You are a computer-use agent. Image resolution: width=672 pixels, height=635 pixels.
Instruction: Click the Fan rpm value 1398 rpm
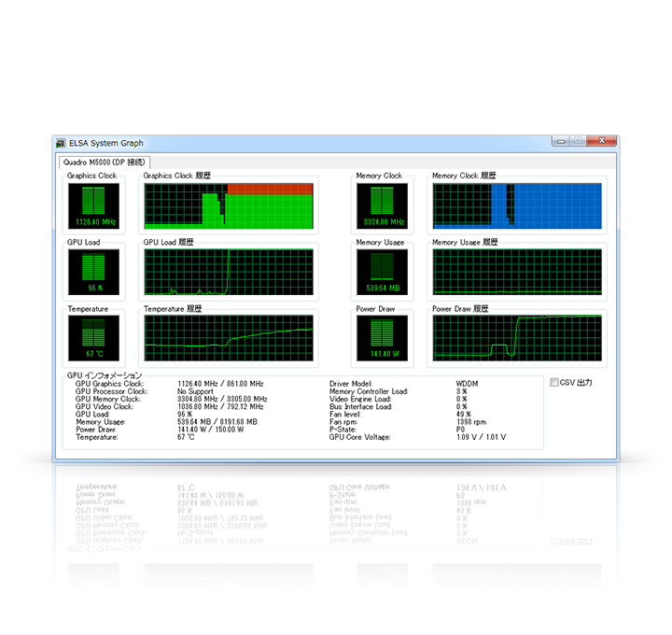pyautogui.click(x=471, y=422)
